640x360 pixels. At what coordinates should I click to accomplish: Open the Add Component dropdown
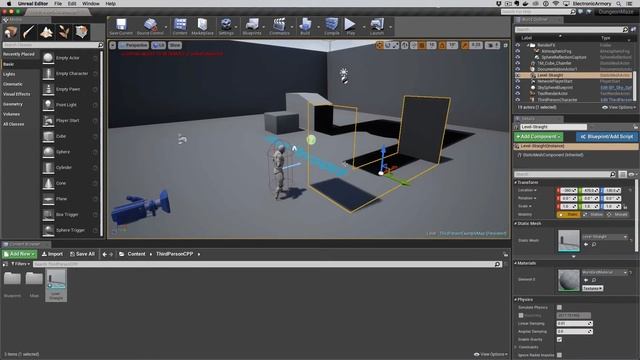tap(538, 137)
